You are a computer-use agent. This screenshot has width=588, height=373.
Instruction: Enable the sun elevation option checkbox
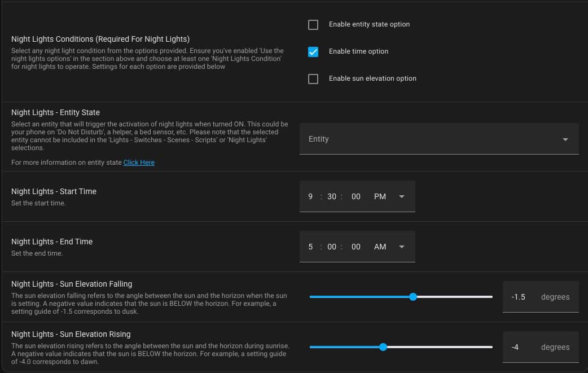coord(313,79)
